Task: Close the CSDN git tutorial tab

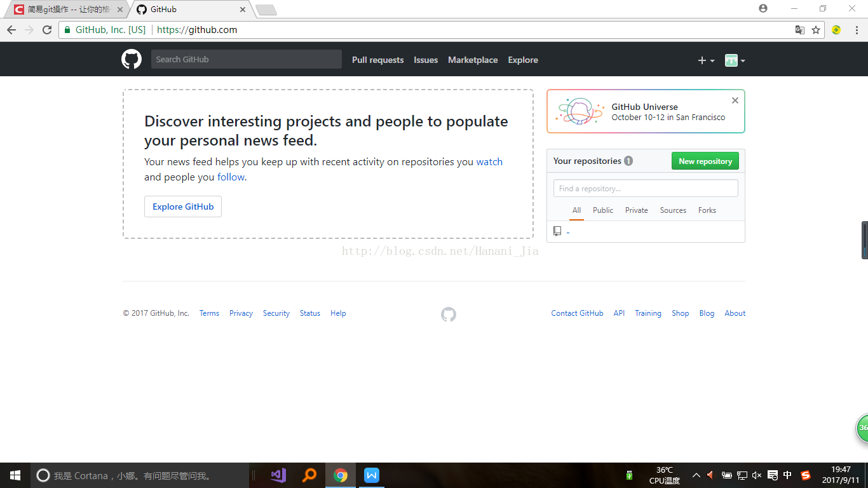Action: click(x=120, y=10)
